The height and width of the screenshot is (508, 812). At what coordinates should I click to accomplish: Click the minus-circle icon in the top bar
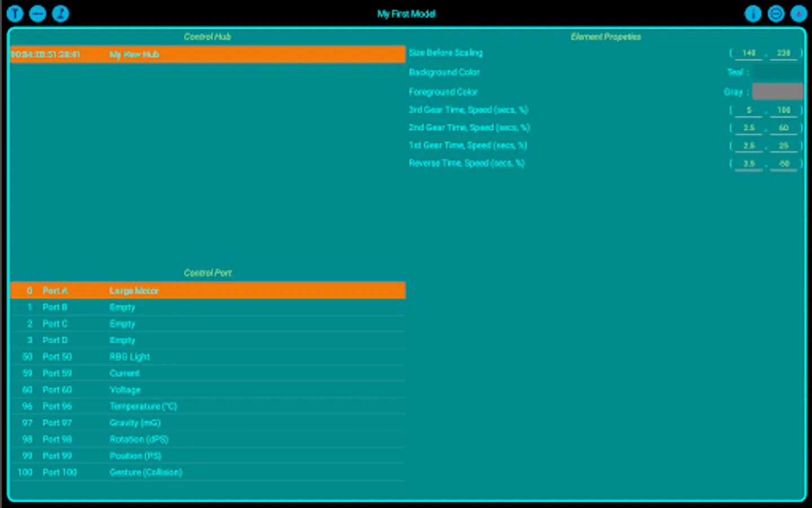pyautogui.click(x=776, y=14)
